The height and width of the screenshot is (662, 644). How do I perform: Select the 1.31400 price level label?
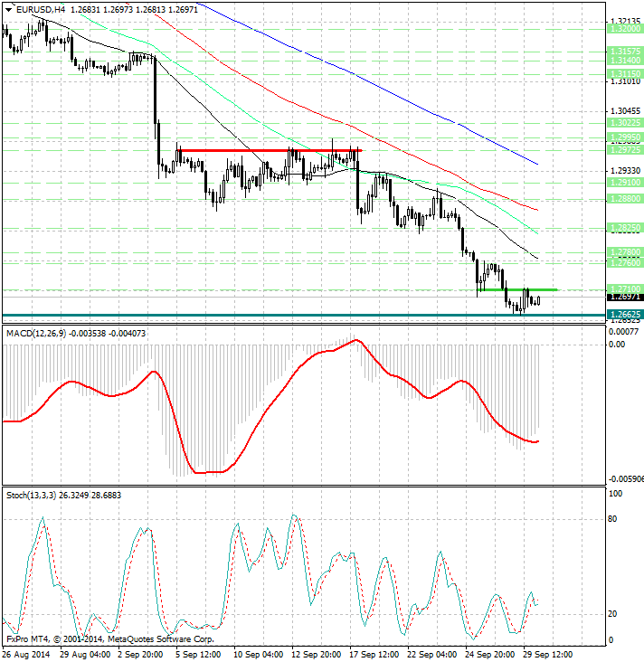coord(625,61)
